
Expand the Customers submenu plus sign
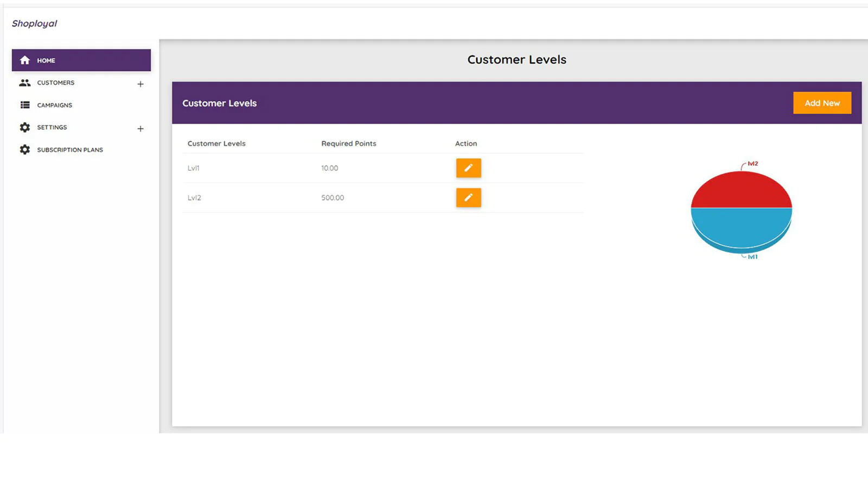tap(141, 84)
